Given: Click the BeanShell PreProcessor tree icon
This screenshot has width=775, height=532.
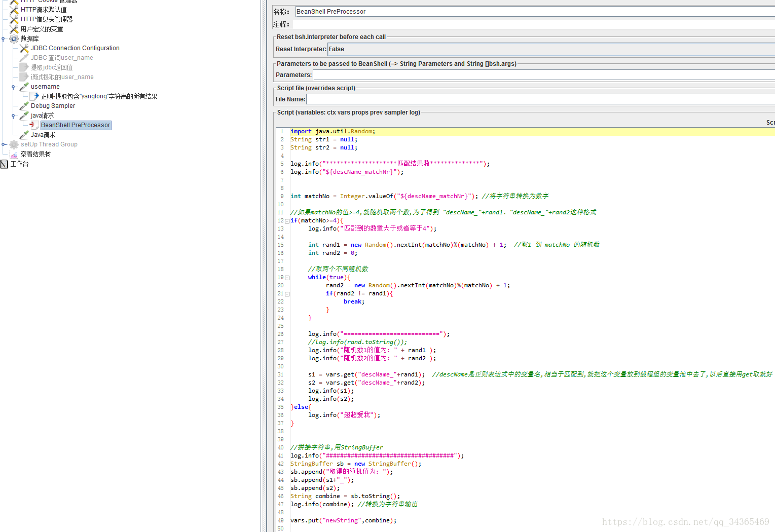Looking at the screenshot, I should (34, 125).
